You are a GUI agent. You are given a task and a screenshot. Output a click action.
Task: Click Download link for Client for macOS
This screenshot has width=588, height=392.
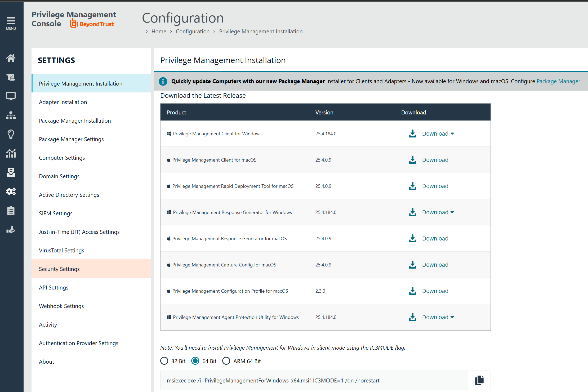click(435, 160)
